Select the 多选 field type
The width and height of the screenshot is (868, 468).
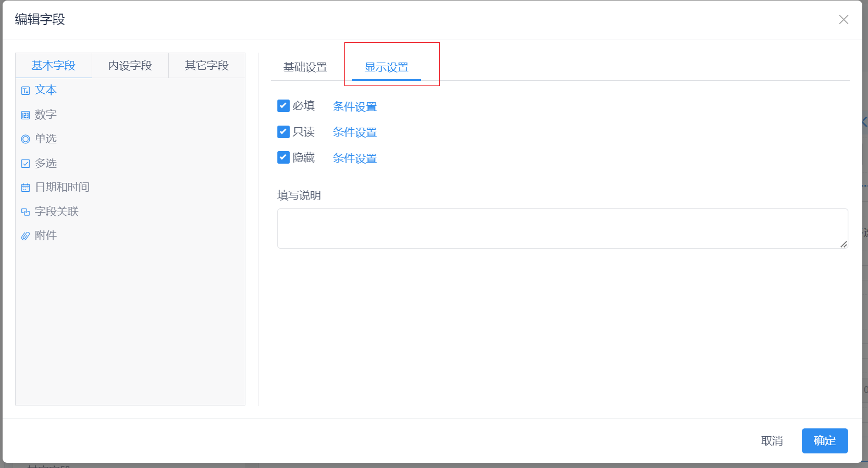46,163
